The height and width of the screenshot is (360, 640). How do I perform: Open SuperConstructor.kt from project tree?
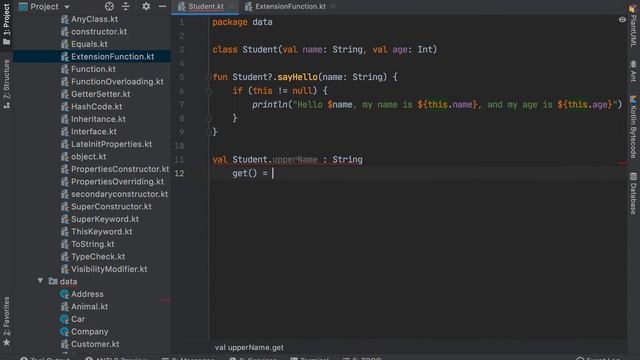(x=111, y=207)
